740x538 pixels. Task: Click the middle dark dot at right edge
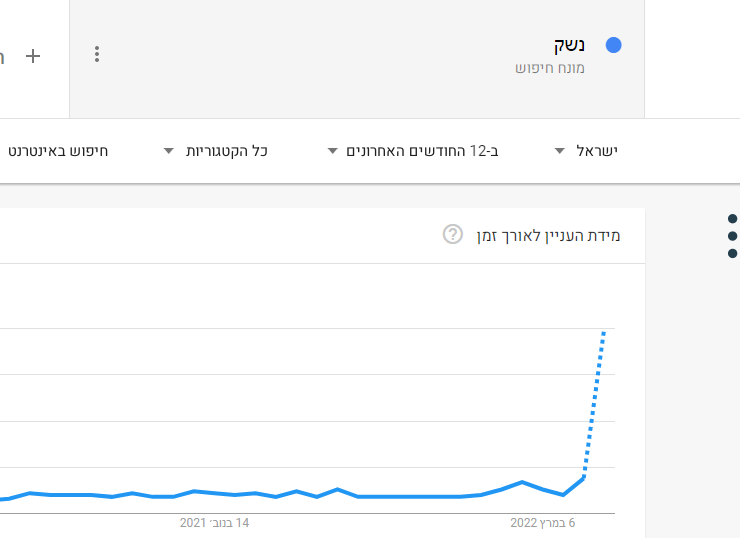[732, 236]
